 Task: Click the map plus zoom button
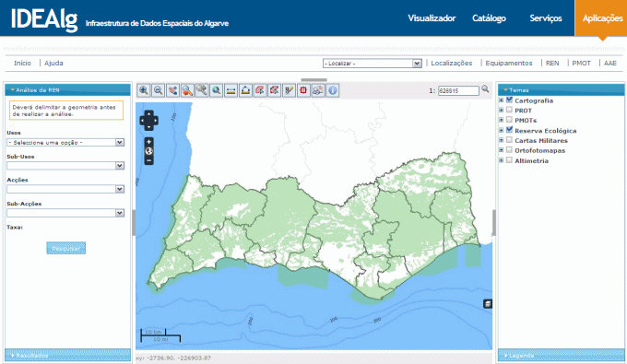point(148,142)
